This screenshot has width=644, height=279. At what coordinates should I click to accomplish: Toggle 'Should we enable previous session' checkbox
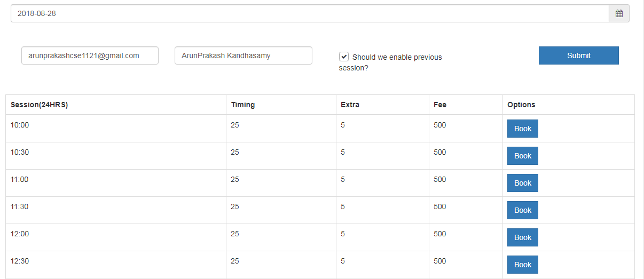point(344,57)
